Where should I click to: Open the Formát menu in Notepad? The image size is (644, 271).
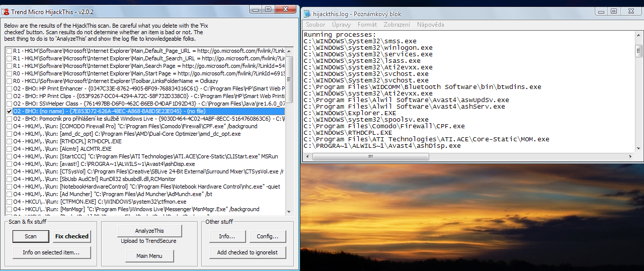[x=367, y=24]
